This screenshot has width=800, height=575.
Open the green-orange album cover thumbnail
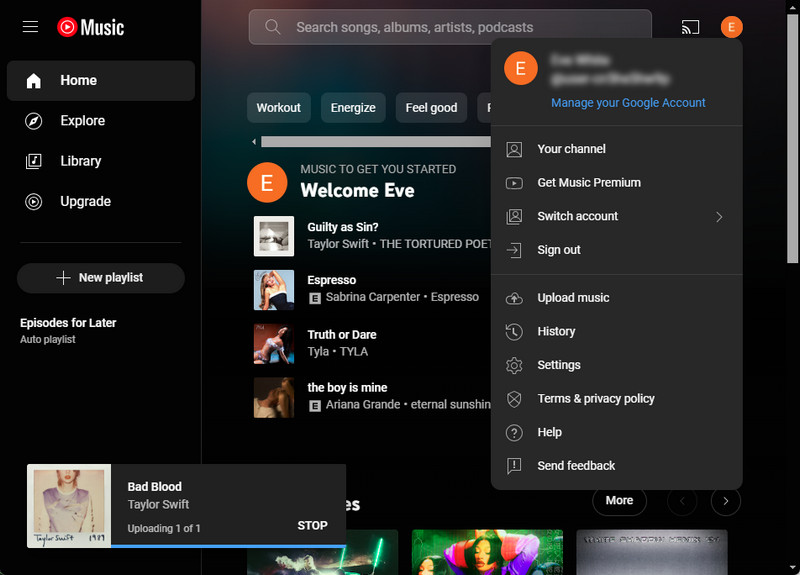[x=487, y=552]
